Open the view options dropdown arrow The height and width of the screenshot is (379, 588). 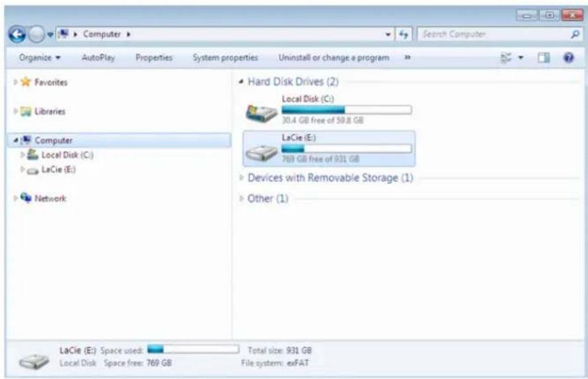[x=521, y=58]
